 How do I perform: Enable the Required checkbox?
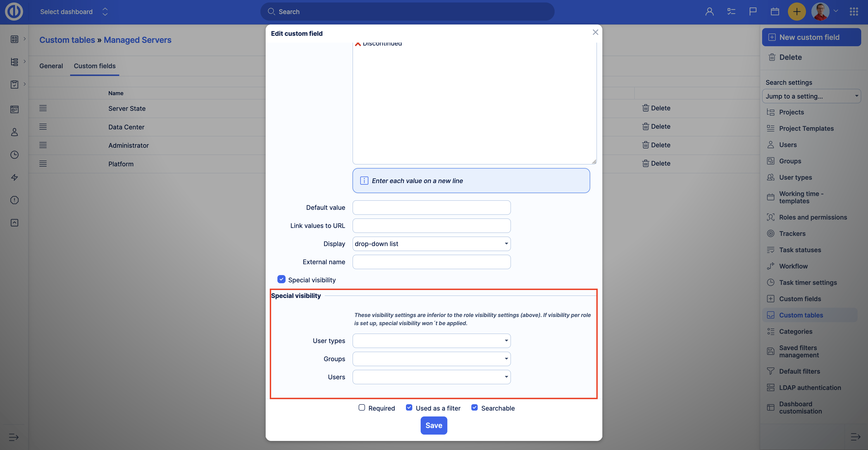pos(362,407)
